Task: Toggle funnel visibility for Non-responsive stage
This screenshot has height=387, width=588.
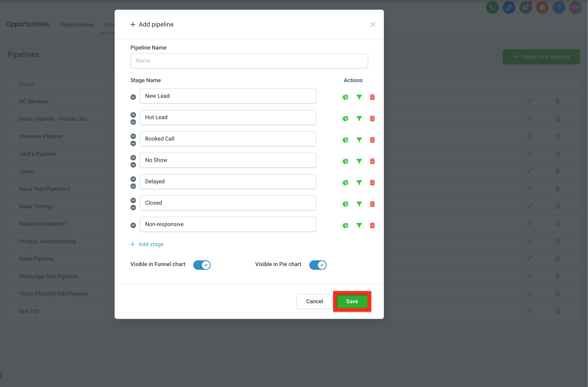Action: (359, 225)
